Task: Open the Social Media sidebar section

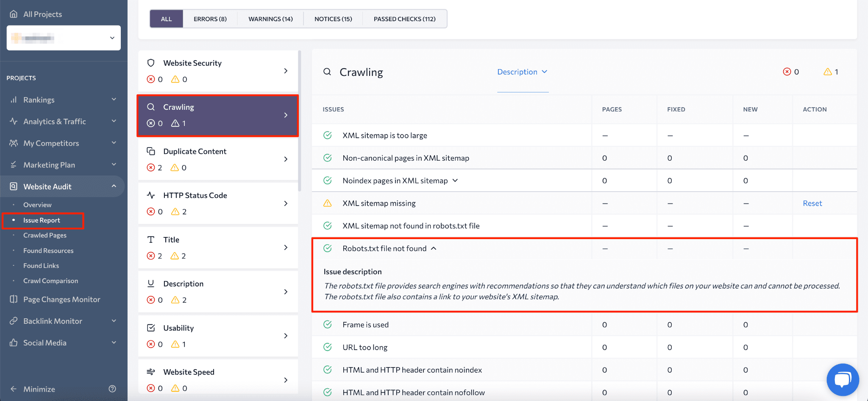Action: click(x=45, y=343)
